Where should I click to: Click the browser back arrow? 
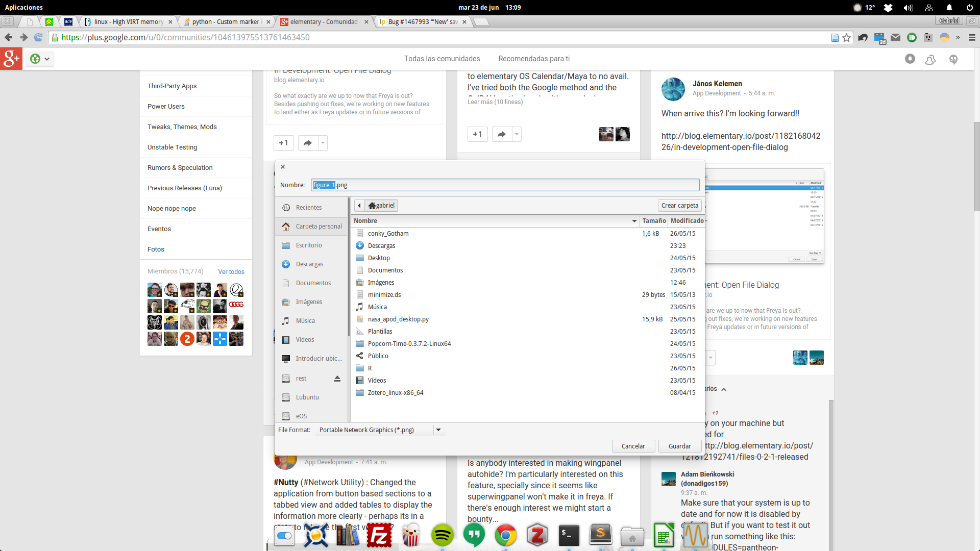[x=8, y=37]
